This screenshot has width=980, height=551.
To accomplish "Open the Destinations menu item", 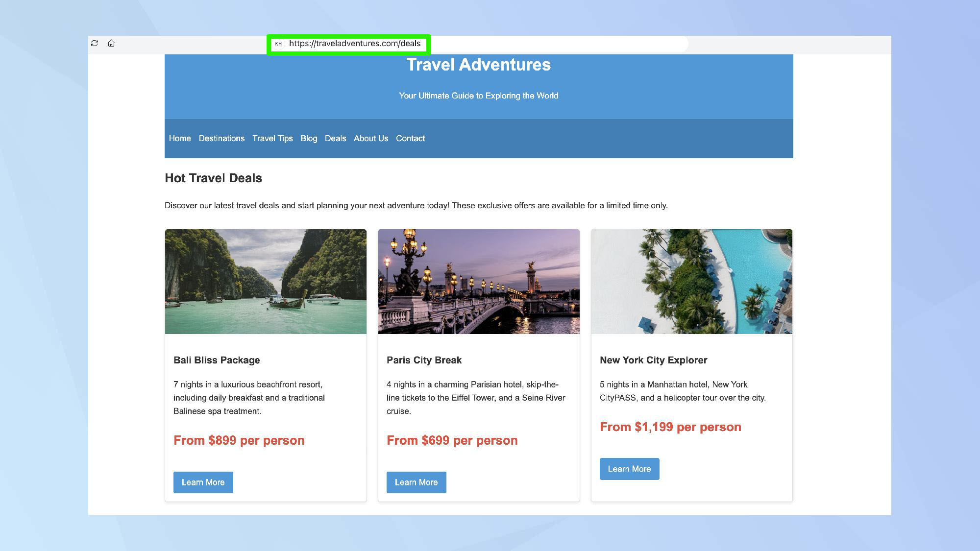I will point(221,139).
